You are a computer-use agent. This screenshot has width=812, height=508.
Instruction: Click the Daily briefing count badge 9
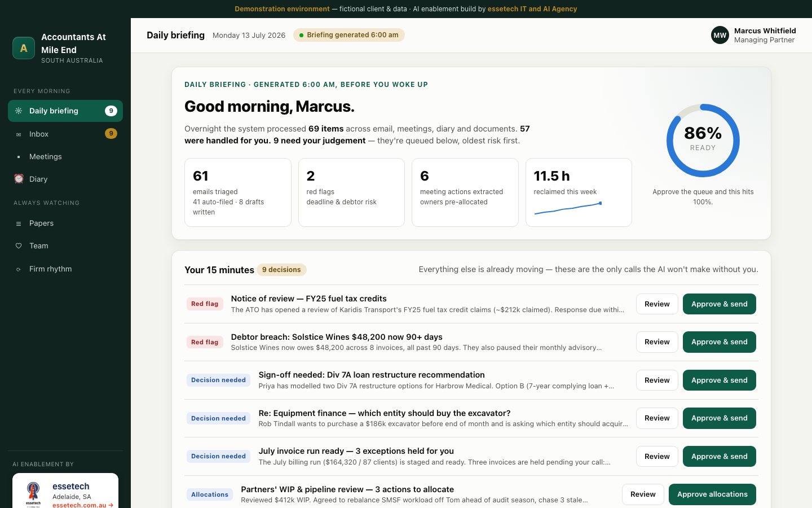coord(111,111)
